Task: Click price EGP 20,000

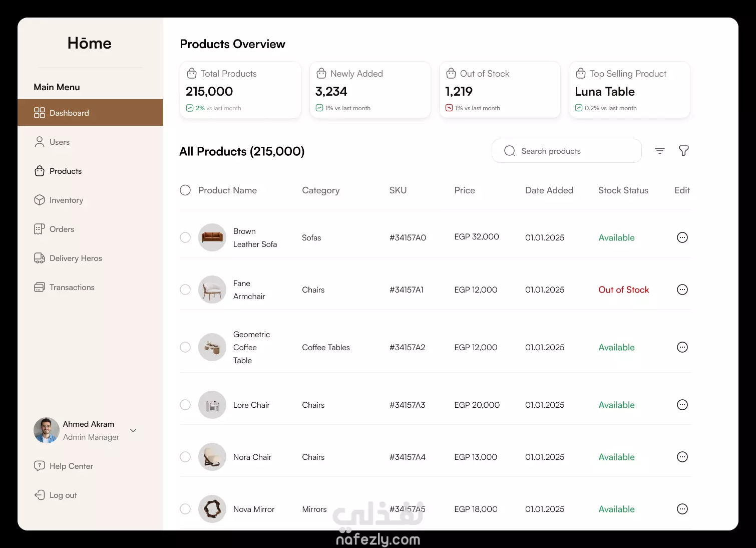Action: pos(477,405)
